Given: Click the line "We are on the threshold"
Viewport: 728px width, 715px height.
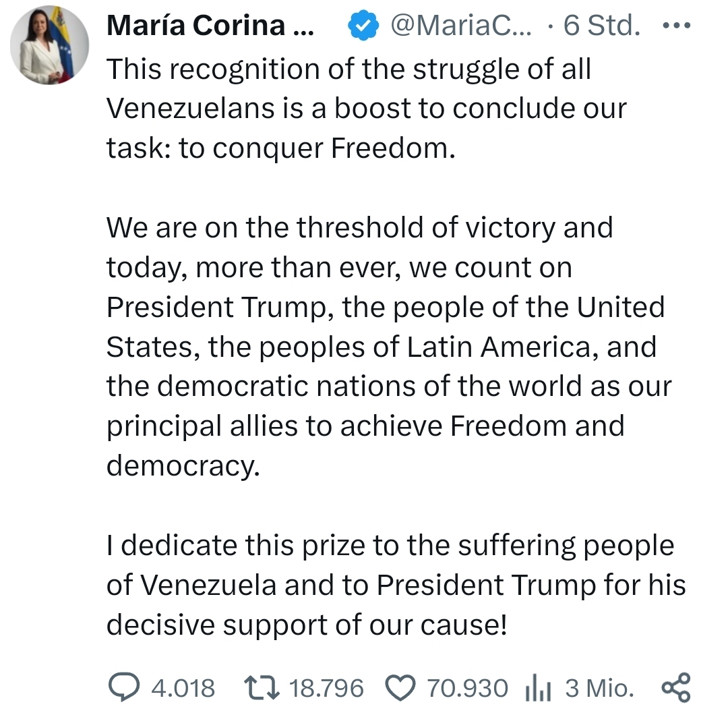Looking at the screenshot, I should tap(359, 228).
